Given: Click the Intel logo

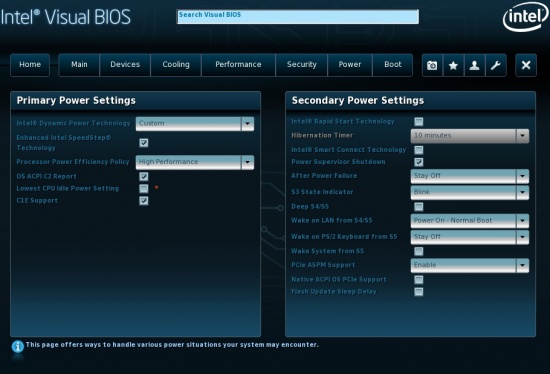Looking at the screenshot, I should point(525,16).
